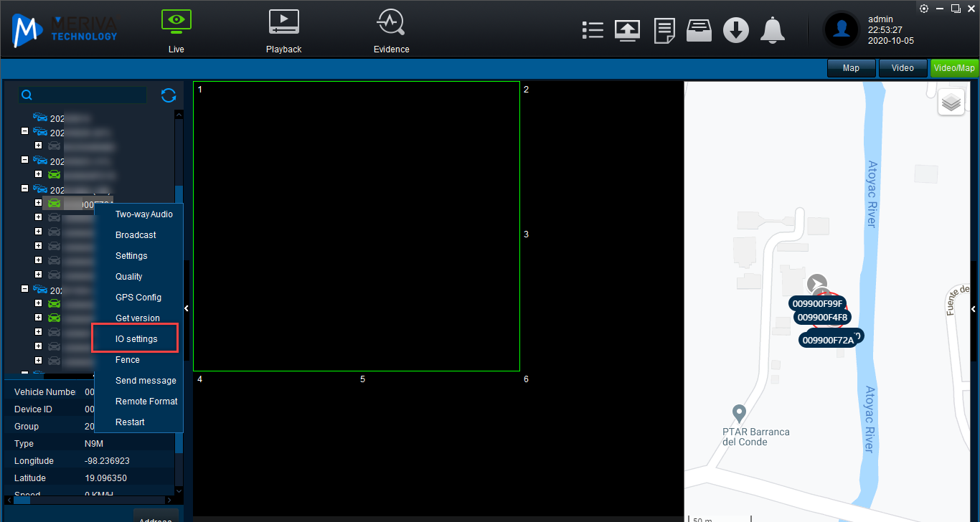Collapse the left vehicle panel arrow

click(187, 308)
